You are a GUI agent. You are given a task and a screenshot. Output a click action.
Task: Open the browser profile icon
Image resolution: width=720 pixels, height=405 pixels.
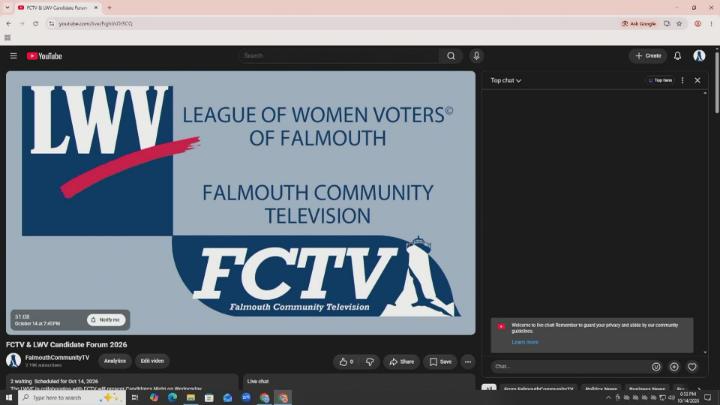click(698, 23)
